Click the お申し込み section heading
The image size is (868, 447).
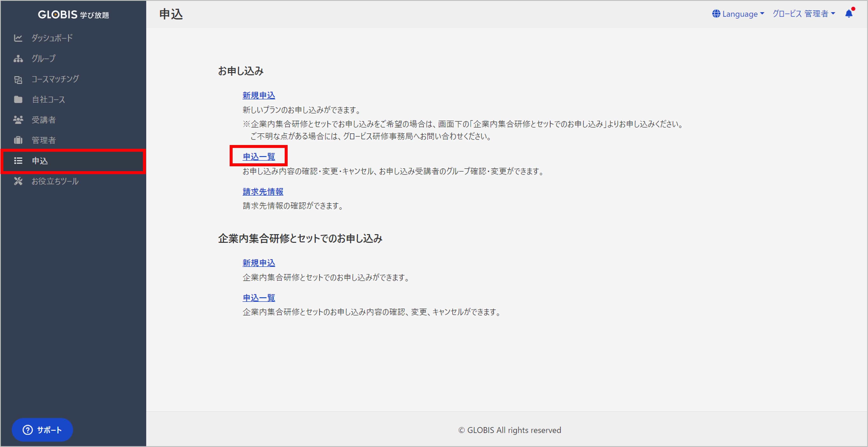pyautogui.click(x=241, y=71)
